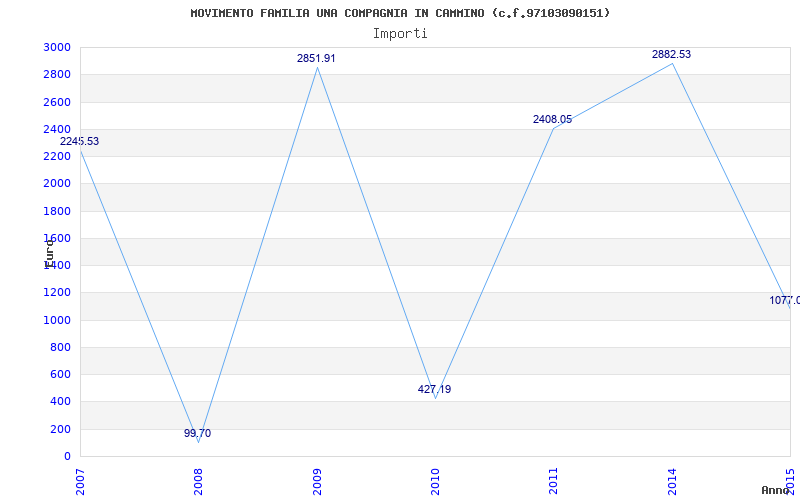Click the chart title MOVIMENTO FAMILIA UNA COMPAGNIA IN CAMMINO

(x=400, y=13)
